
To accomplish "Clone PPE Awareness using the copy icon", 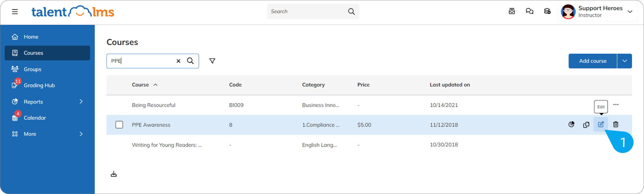I will tap(586, 125).
